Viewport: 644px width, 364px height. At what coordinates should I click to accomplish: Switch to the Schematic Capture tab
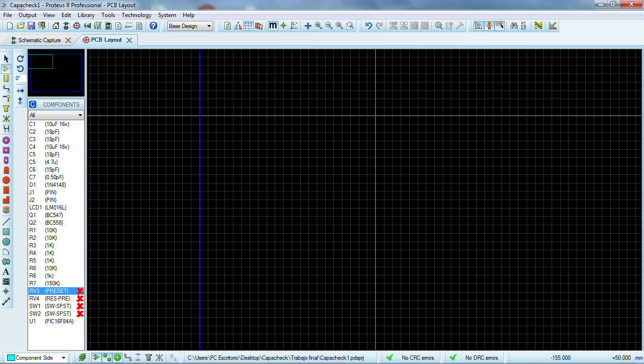point(40,40)
